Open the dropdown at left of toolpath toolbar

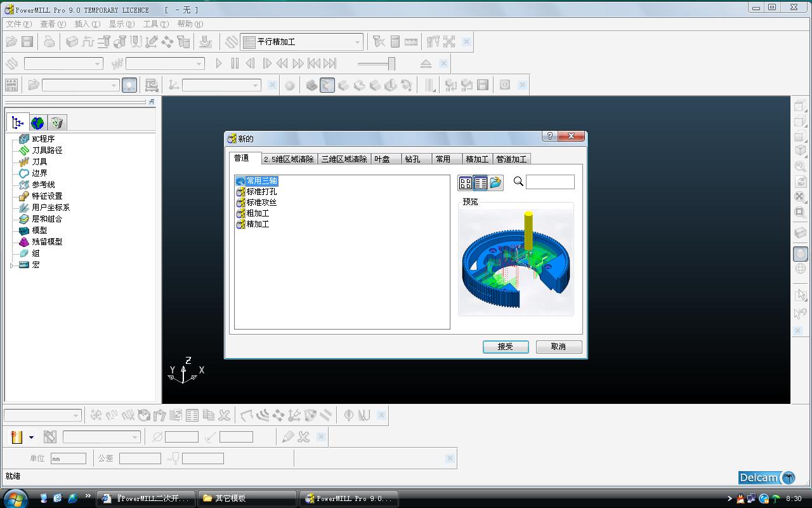click(x=76, y=415)
